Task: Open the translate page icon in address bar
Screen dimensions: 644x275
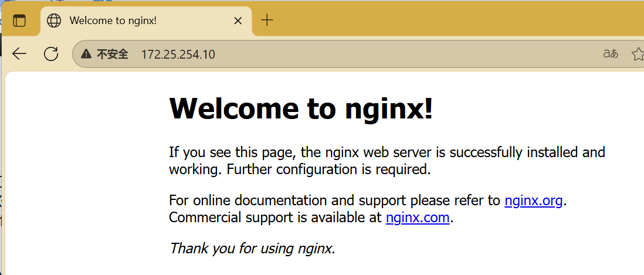Action: (611, 54)
